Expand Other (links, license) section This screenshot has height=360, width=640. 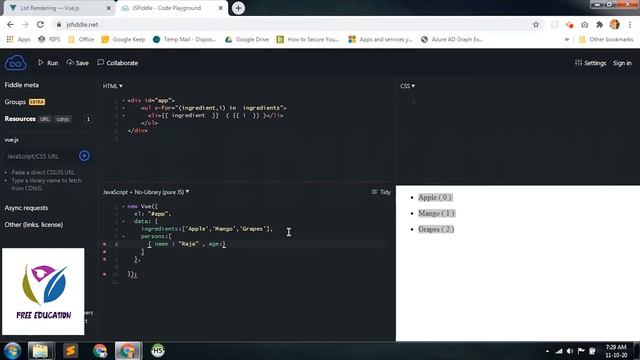point(34,224)
